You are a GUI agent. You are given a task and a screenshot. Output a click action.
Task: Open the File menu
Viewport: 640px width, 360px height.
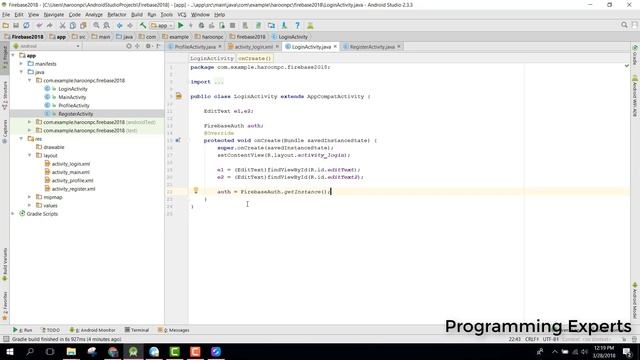point(6,15)
